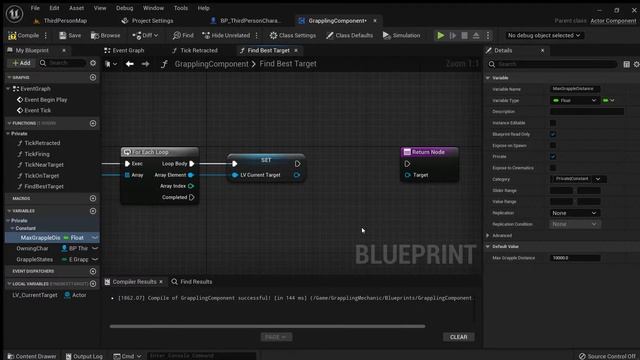Screen dimensions: 640x360
Task: Save the blueprint
Action: tap(70, 36)
